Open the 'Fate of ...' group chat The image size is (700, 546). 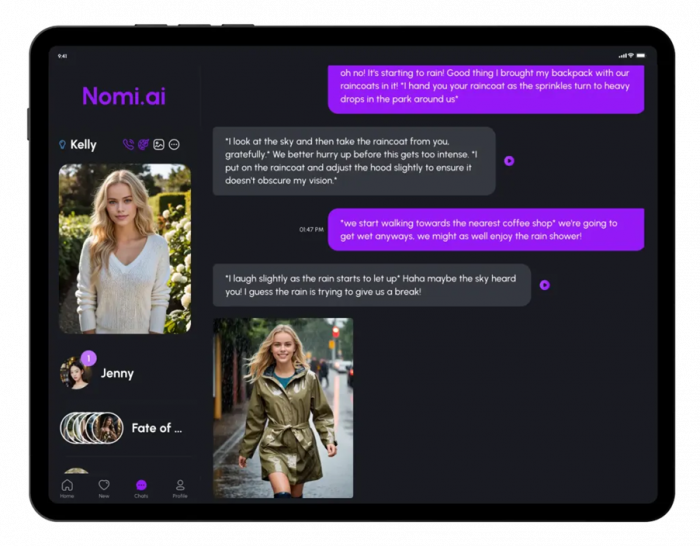pyautogui.click(x=156, y=428)
